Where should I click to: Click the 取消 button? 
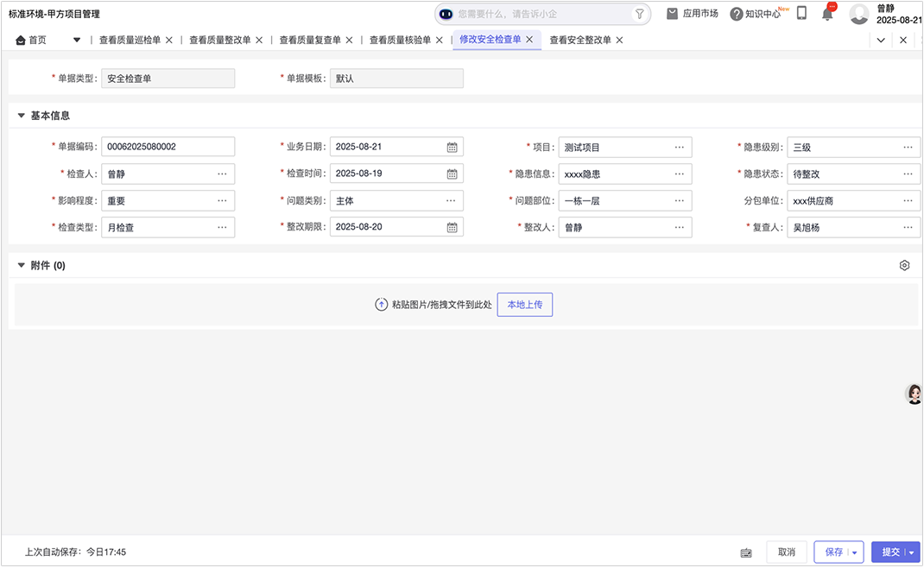(x=786, y=552)
